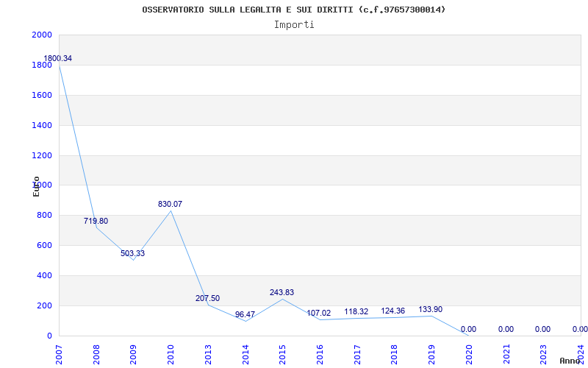Image resolution: width=588 pixels, height=368 pixels.
Task: Select the 207.50 data label
Action: pyautogui.click(x=207, y=299)
